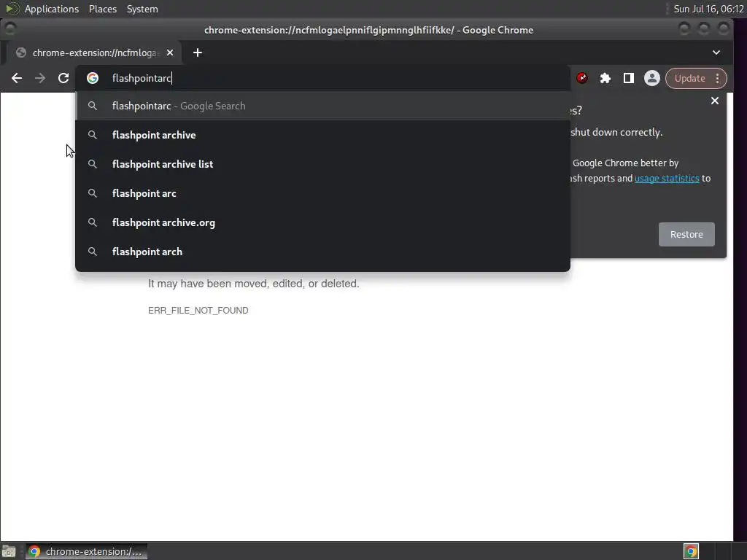Click the search icon beside 'flashpoint arch'

(x=93, y=252)
